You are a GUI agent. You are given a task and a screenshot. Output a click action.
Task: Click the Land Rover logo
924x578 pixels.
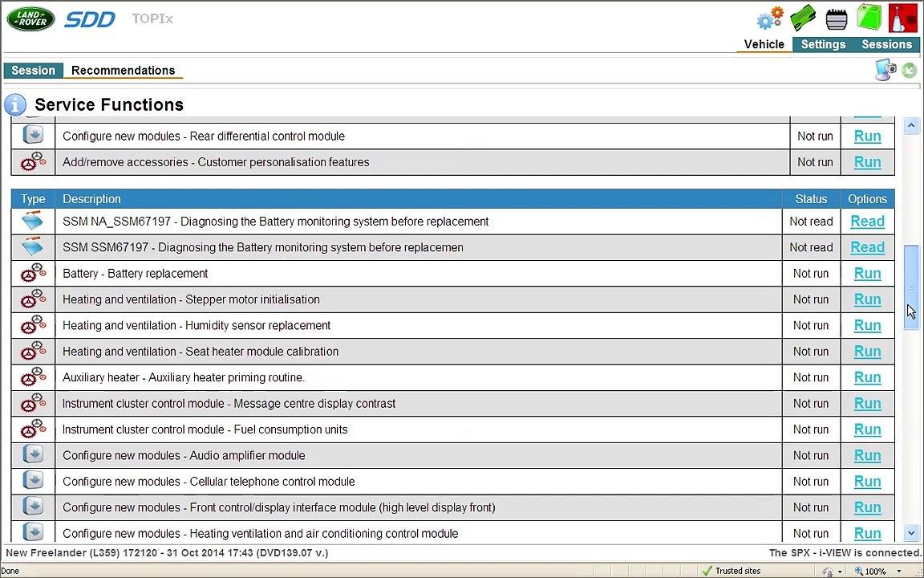tap(30, 19)
